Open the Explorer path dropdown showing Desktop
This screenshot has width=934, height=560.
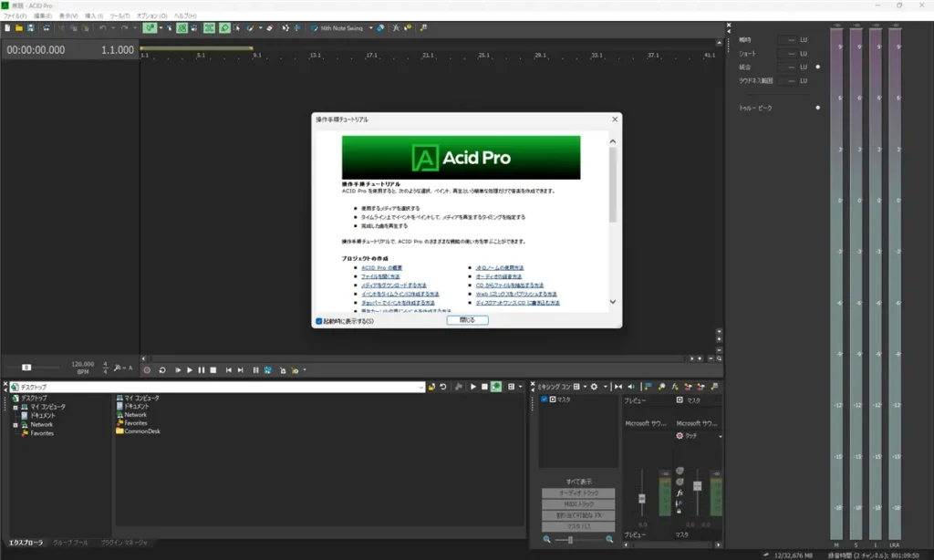(x=421, y=388)
